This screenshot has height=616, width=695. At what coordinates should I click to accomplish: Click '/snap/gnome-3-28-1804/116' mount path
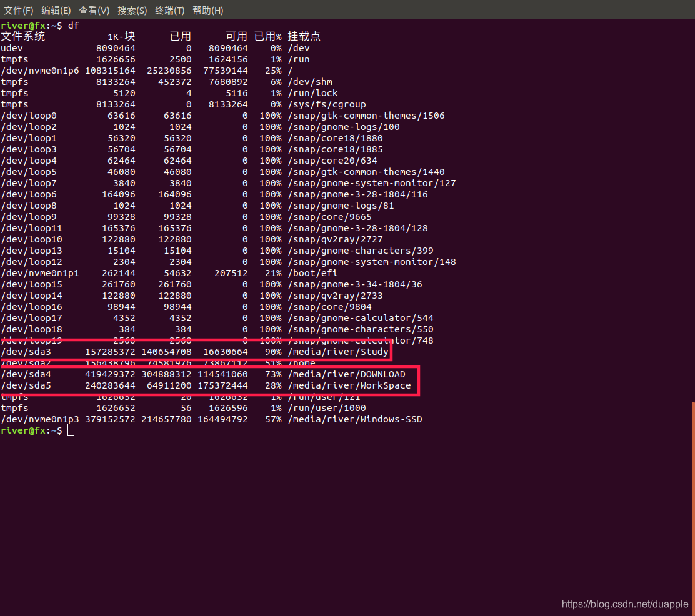coord(357,194)
